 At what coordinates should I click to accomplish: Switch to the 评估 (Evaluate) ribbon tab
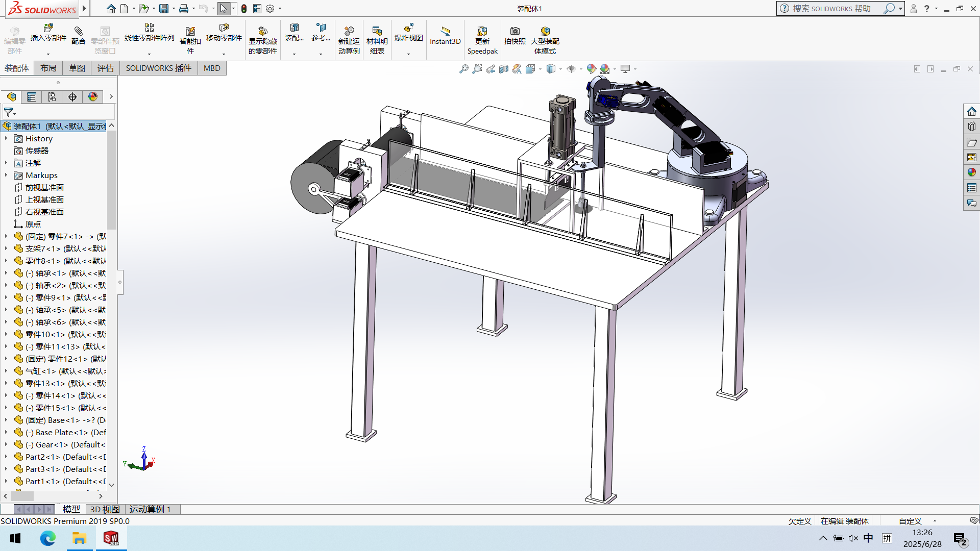pyautogui.click(x=105, y=68)
